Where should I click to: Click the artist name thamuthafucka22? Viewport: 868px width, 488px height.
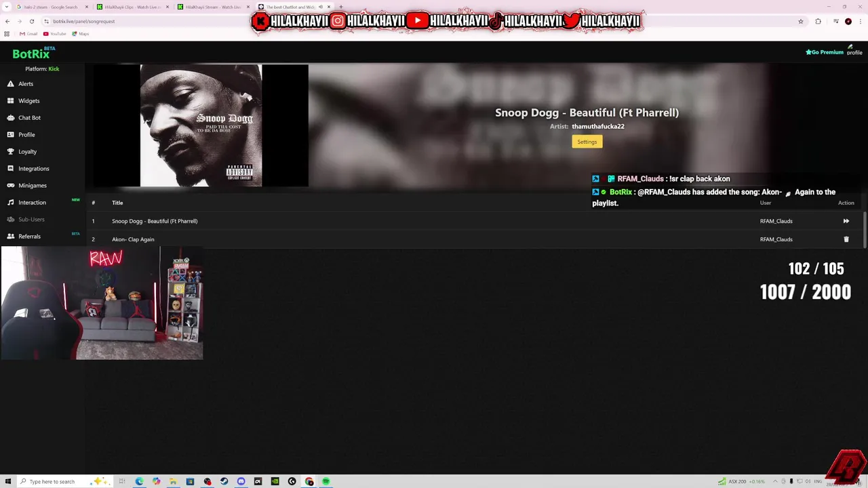[x=598, y=126]
